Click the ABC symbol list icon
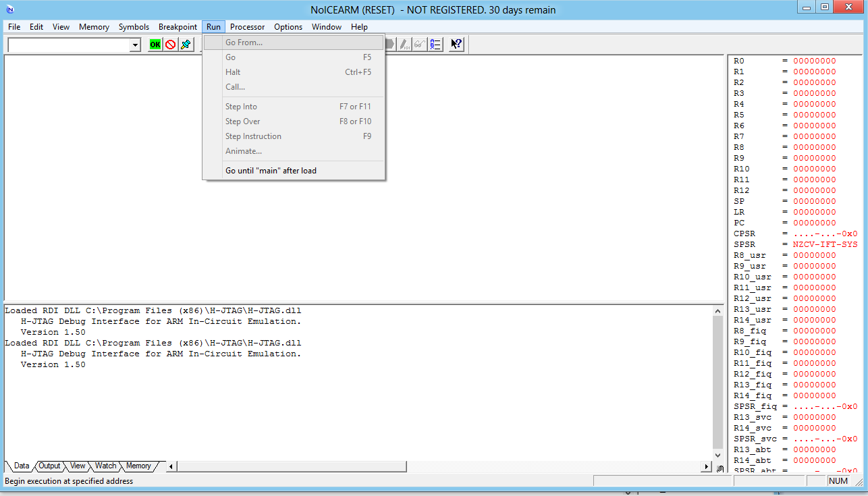This screenshot has height=496, width=868. point(435,45)
